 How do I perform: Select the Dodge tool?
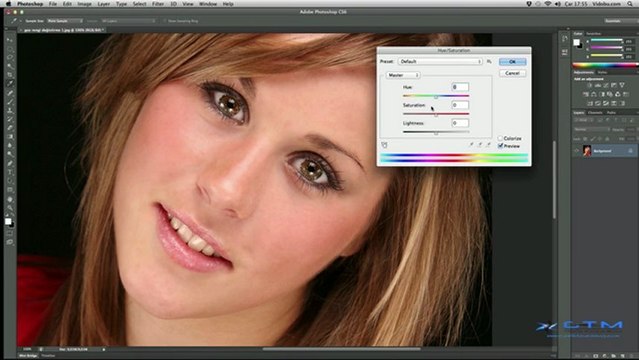coord(10,154)
